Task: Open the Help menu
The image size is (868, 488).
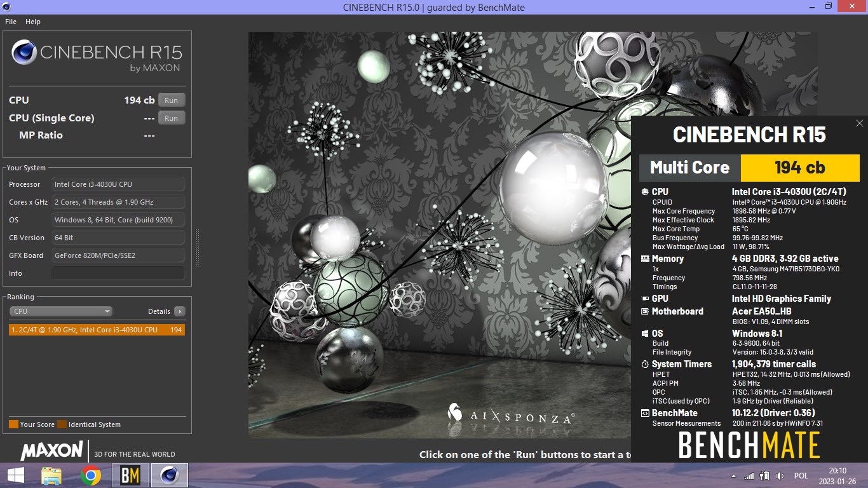Action: [x=33, y=22]
